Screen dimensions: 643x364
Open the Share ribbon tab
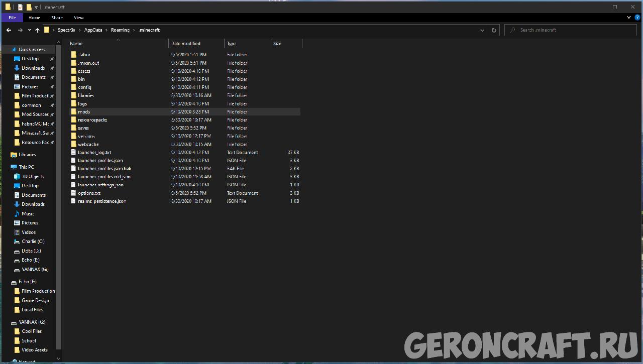tap(57, 18)
